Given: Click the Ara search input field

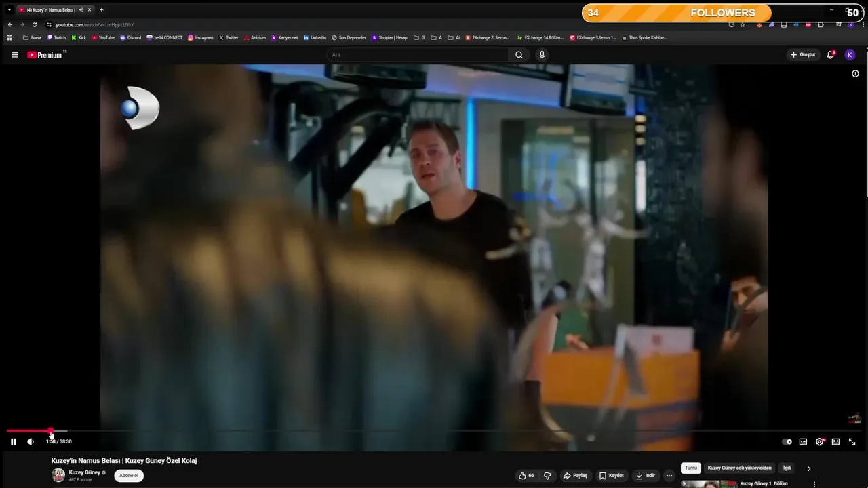Looking at the screenshot, I should [417, 55].
